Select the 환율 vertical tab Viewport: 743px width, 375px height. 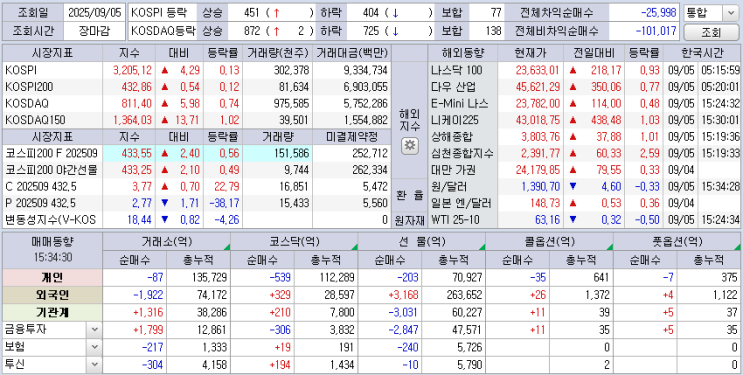click(x=410, y=195)
